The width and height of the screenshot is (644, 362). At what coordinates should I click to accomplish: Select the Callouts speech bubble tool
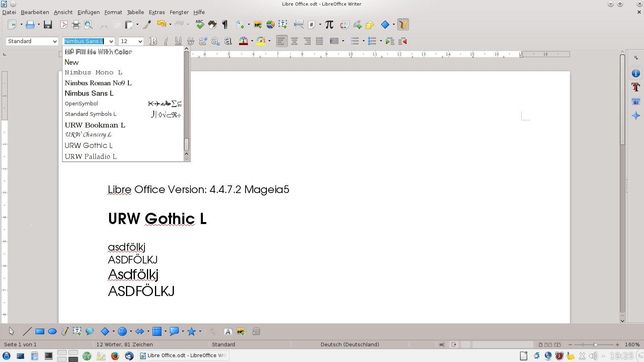89,331
